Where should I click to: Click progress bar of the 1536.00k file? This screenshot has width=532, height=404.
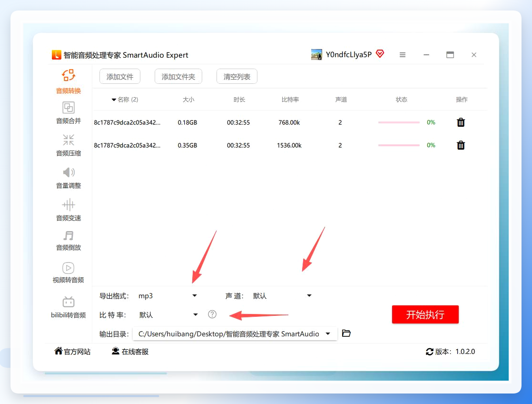pos(399,145)
